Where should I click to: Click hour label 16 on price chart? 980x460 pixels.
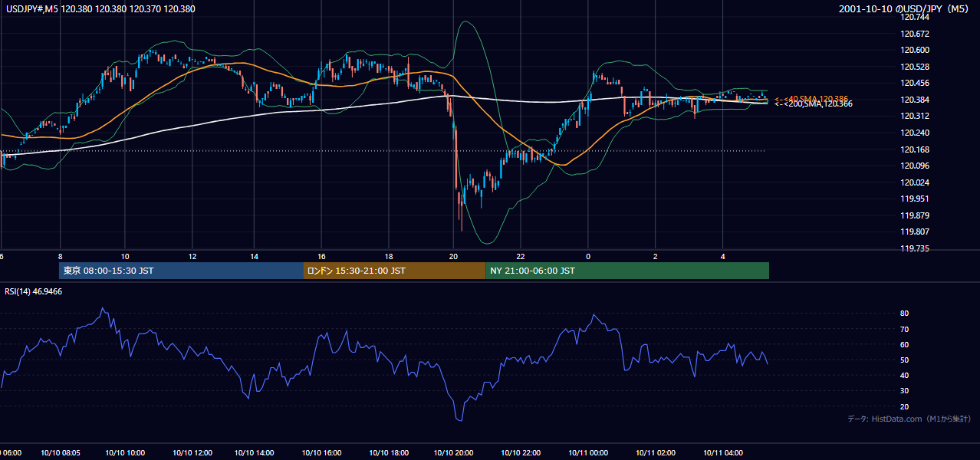[x=321, y=256]
